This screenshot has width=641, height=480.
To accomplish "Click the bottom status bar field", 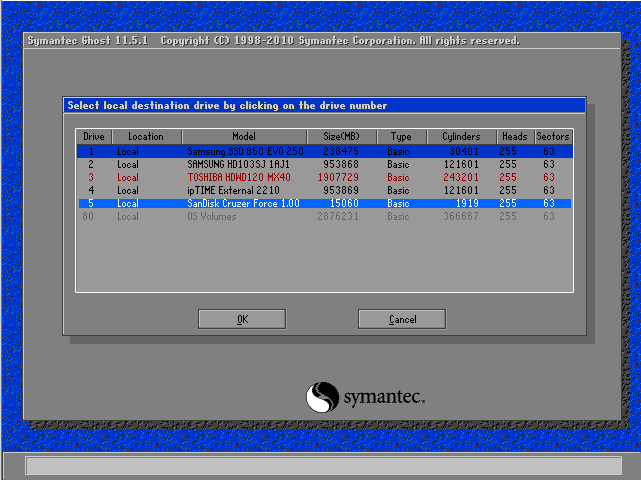I will (x=323, y=466).
